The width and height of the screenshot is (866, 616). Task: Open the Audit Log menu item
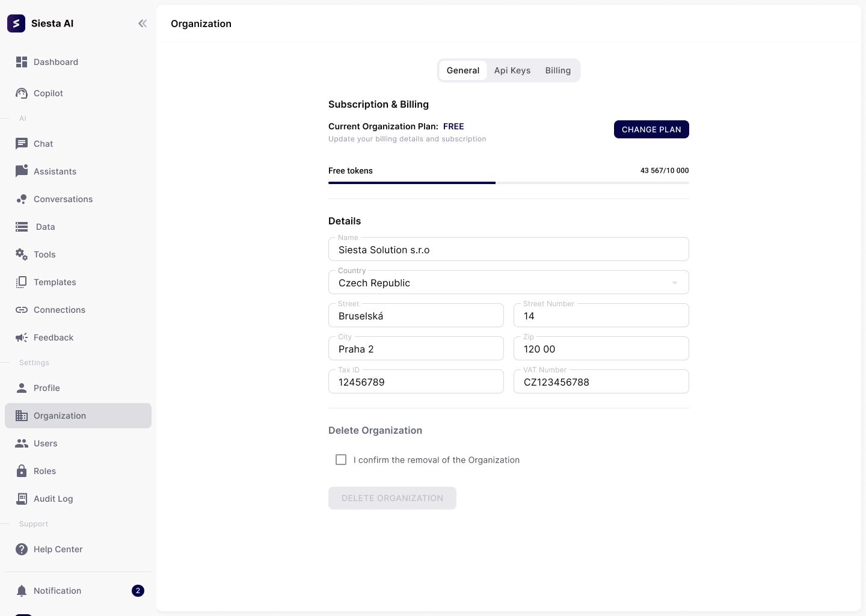coord(53,499)
